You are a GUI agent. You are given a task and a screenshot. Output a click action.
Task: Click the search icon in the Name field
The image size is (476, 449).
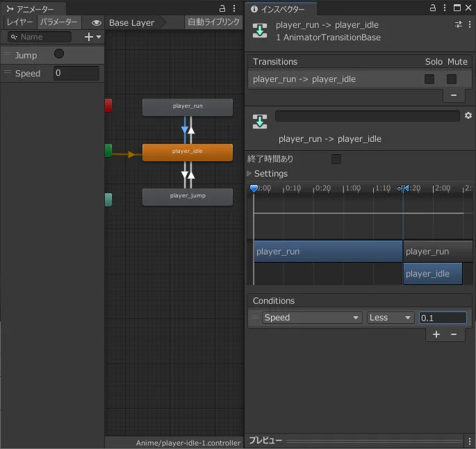[x=14, y=37]
